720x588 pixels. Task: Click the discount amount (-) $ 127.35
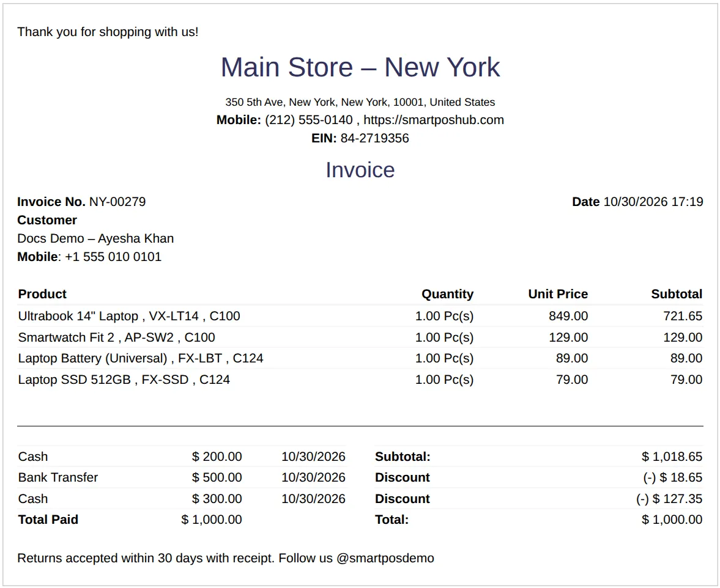click(669, 499)
